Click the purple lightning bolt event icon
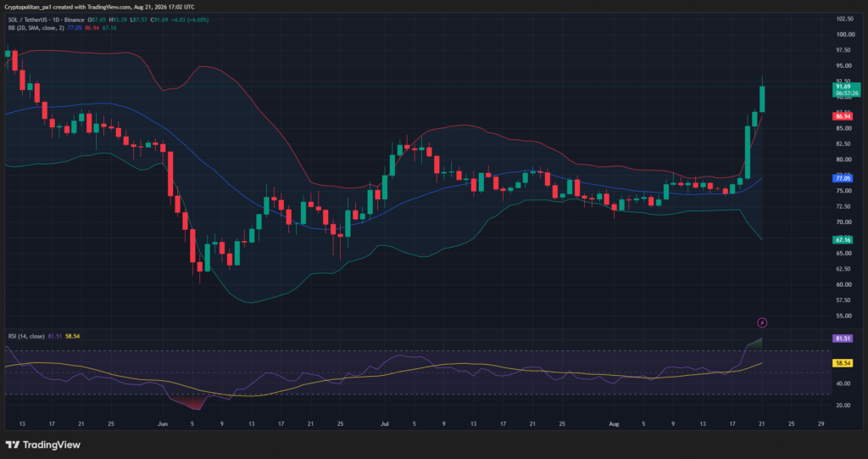The width and height of the screenshot is (868, 459). coord(762,322)
